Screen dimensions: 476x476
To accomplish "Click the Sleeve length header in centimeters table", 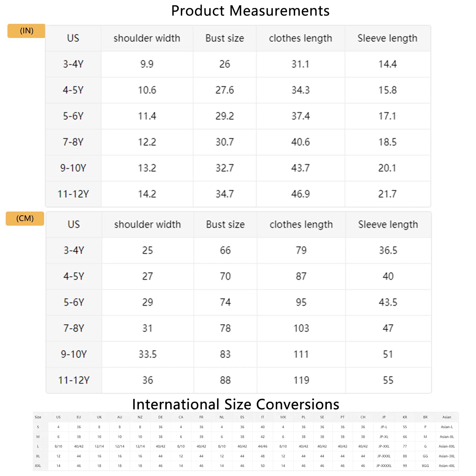I will coord(388,225).
